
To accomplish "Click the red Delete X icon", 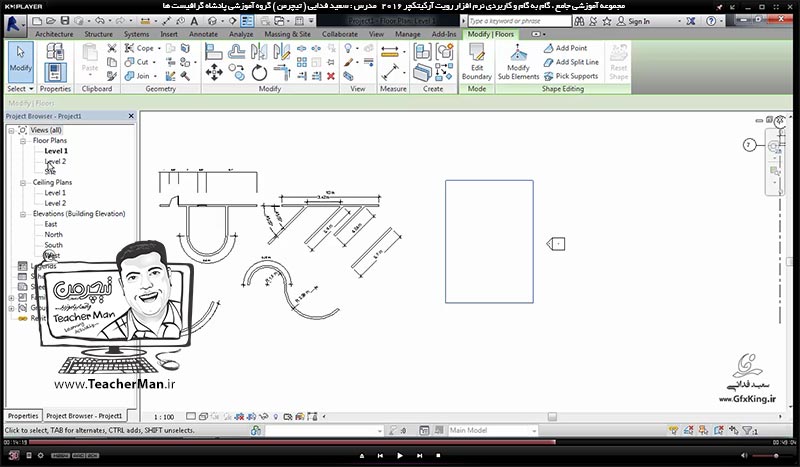I will (331, 76).
